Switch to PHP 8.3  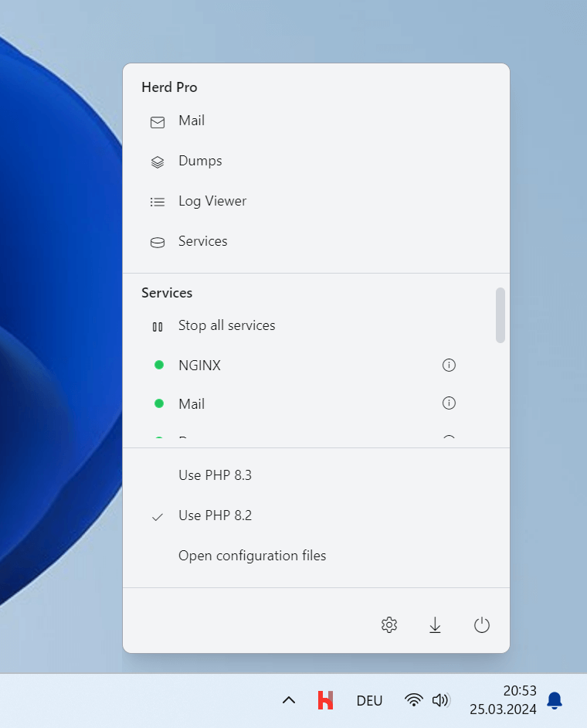(x=215, y=475)
